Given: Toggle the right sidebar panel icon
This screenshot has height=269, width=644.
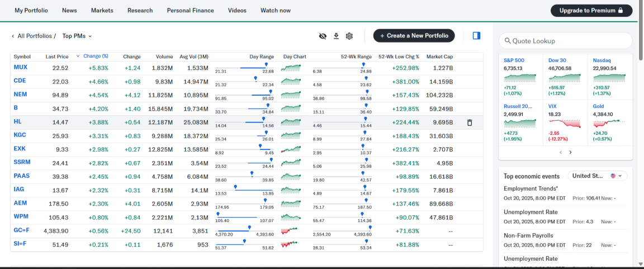Looking at the screenshot, I should (x=476, y=36).
